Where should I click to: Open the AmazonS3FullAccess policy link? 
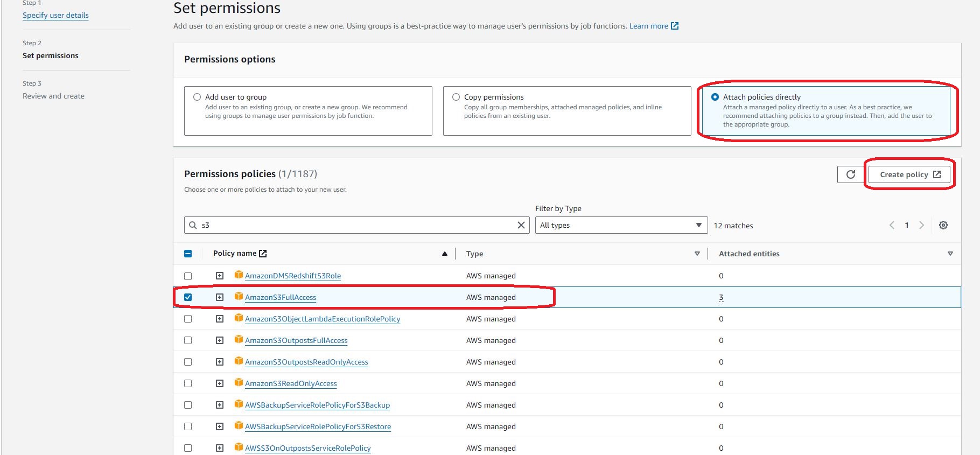[281, 297]
